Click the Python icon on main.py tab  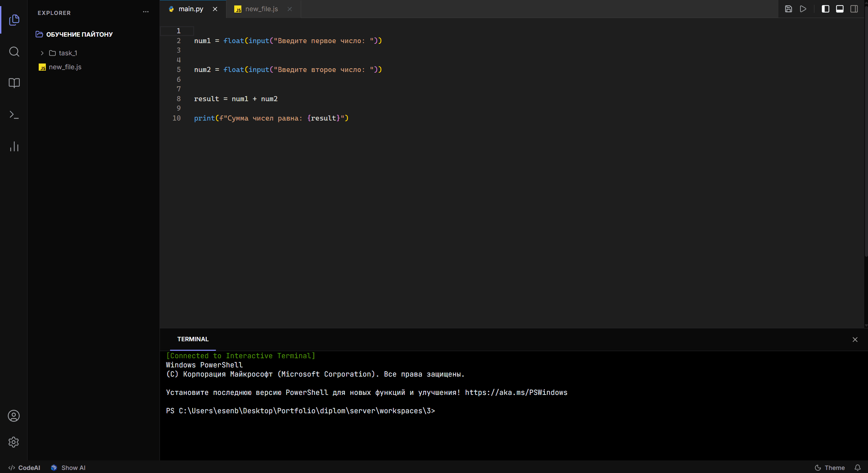[171, 9]
